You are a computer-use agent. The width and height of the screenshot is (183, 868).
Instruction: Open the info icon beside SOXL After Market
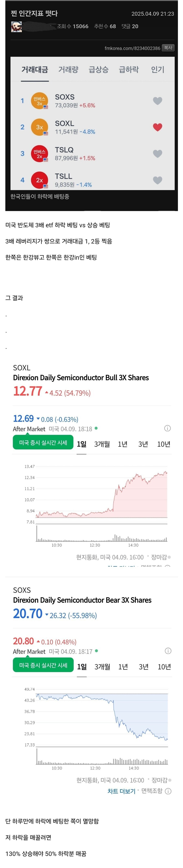click(167, 428)
